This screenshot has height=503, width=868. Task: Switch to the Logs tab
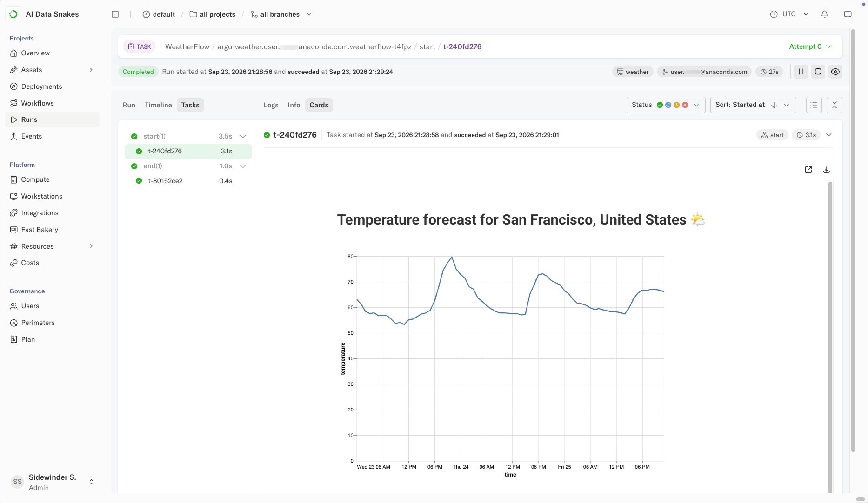(x=271, y=105)
